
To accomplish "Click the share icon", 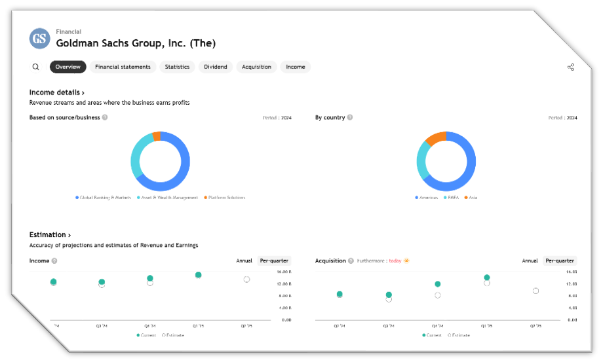I will (x=571, y=67).
